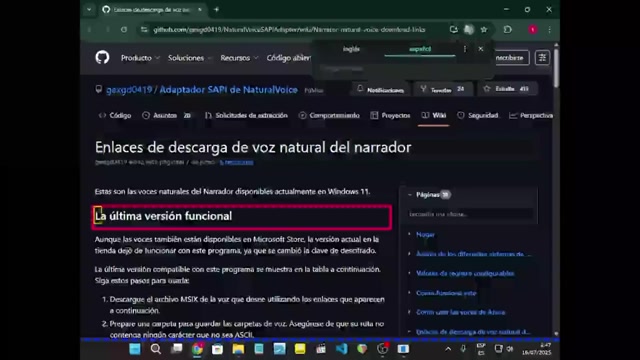The height and width of the screenshot is (360, 640).
Task: Open the taskbar clock and date
Action: (x=536, y=349)
